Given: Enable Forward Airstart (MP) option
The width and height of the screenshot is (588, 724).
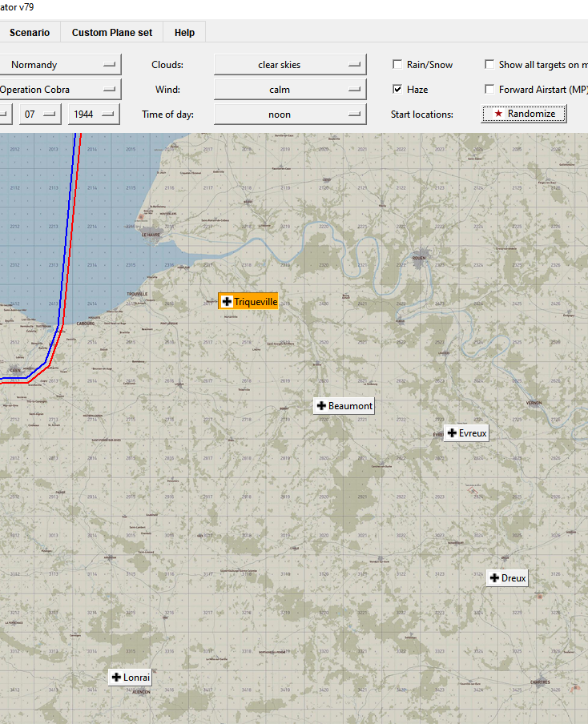Looking at the screenshot, I should click(x=489, y=89).
